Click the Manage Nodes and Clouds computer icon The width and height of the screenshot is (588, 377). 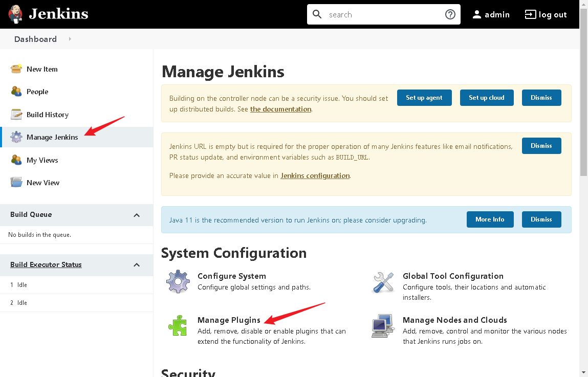point(383,326)
